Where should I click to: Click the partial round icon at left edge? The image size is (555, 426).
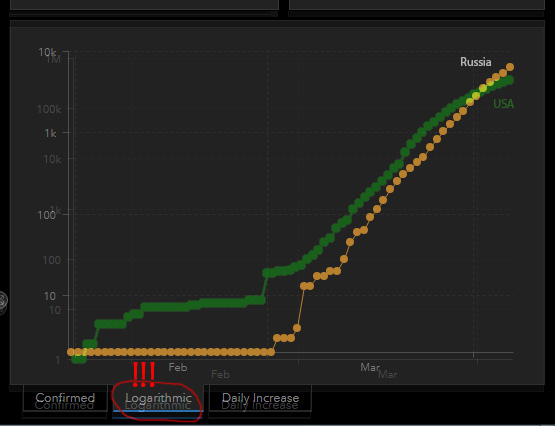(x=3, y=301)
